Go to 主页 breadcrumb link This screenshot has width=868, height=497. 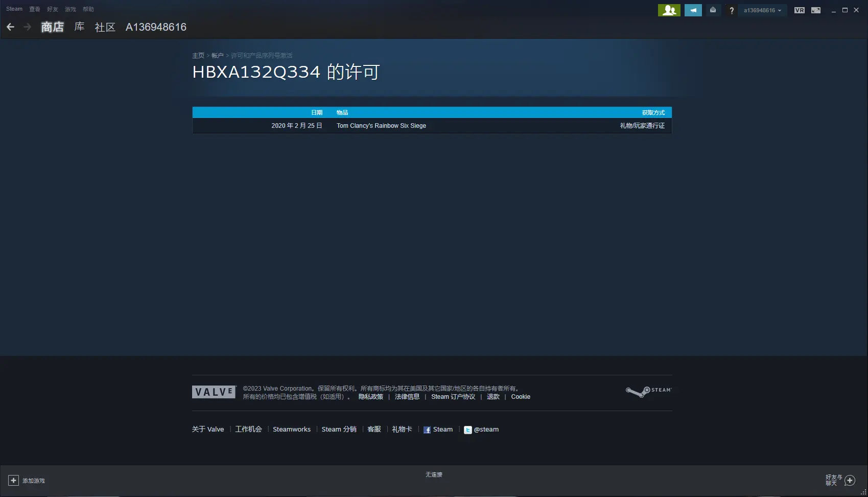pos(198,55)
